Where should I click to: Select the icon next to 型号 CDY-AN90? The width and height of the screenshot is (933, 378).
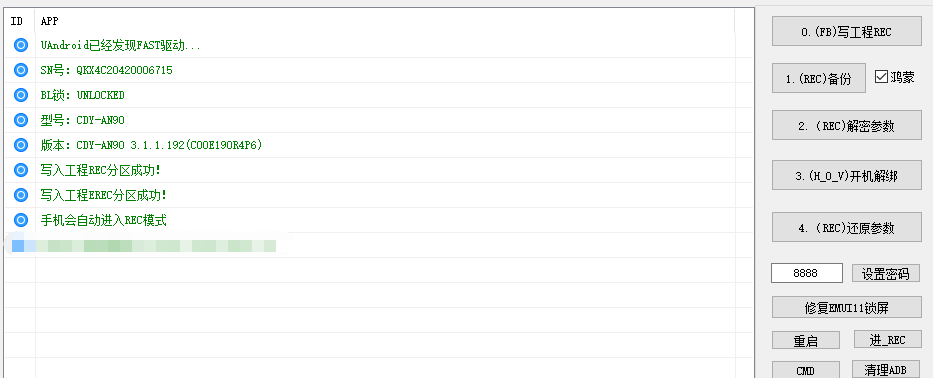[x=21, y=120]
